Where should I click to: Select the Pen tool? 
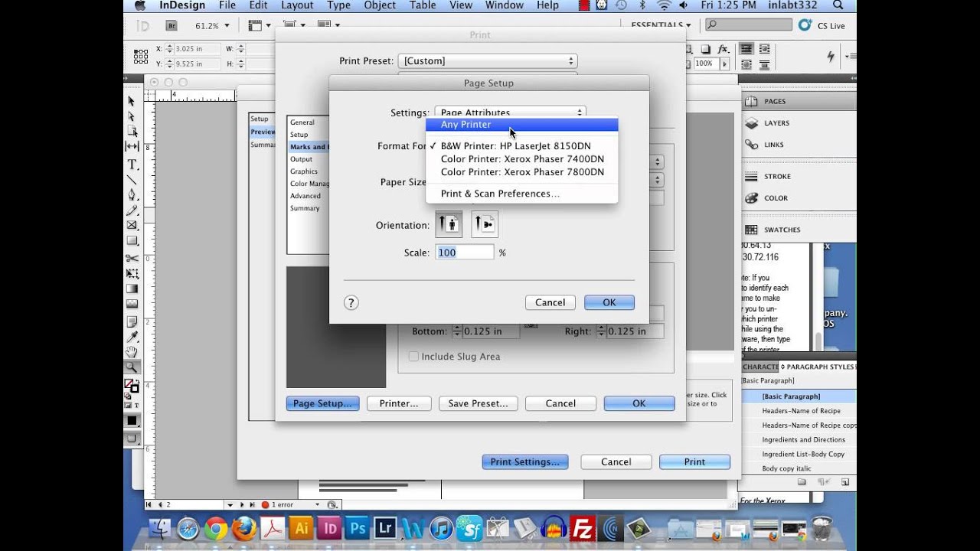tap(132, 194)
